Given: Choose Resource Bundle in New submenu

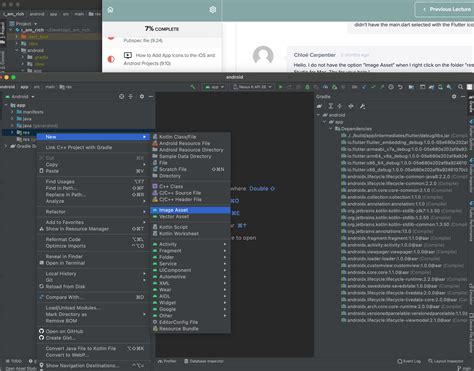Looking at the screenshot, I should pyautogui.click(x=190, y=329).
